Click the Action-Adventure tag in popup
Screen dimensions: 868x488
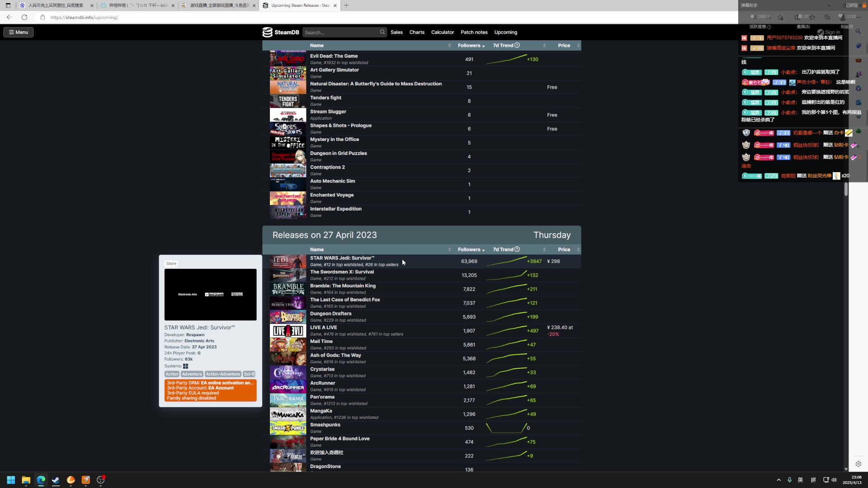[223, 374]
